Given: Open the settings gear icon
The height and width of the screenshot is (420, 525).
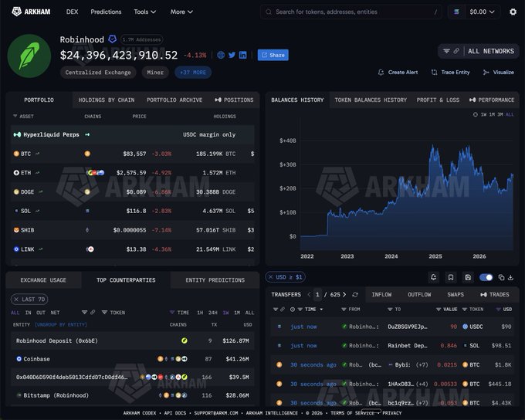Looking at the screenshot, I should (x=513, y=12).
